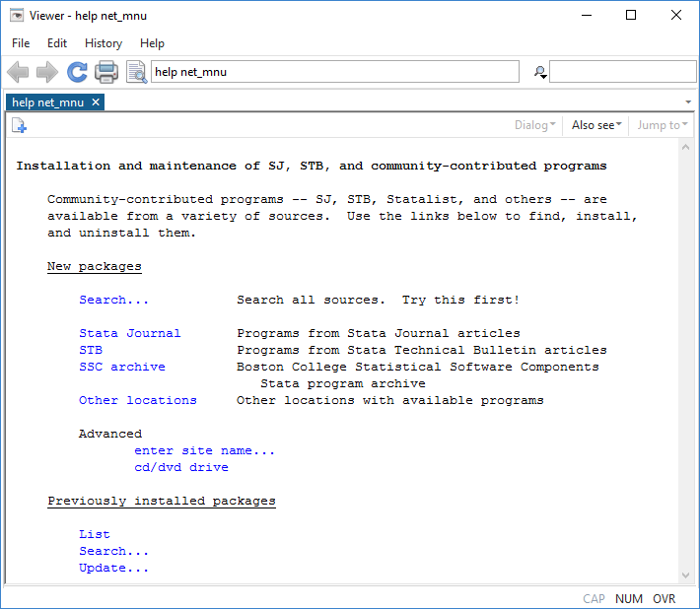Open the Help menu
This screenshot has height=609, width=700.
pos(152,43)
